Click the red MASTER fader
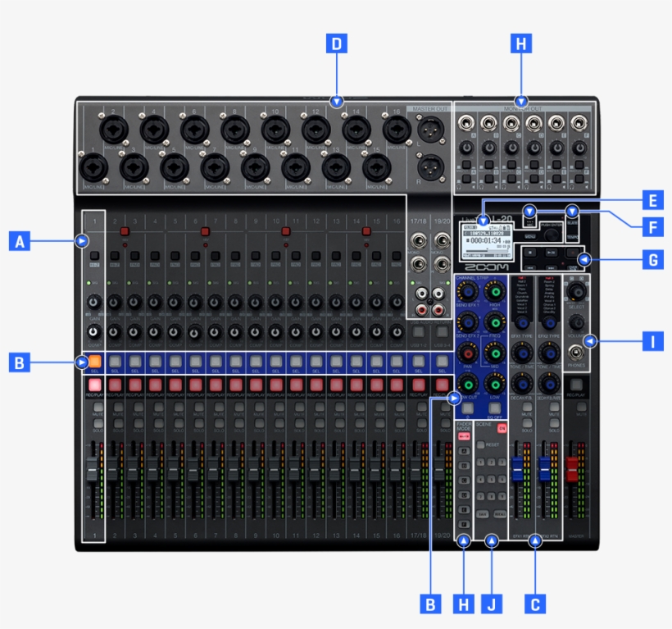Viewport: 672px width, 629px height. pos(572,469)
